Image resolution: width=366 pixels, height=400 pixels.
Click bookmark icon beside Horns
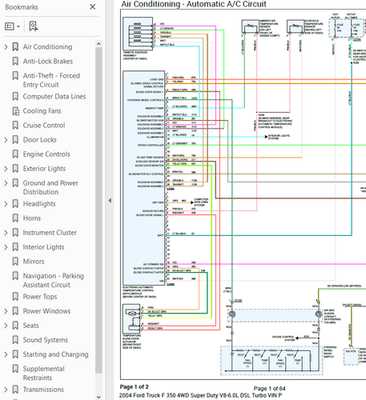point(15,218)
